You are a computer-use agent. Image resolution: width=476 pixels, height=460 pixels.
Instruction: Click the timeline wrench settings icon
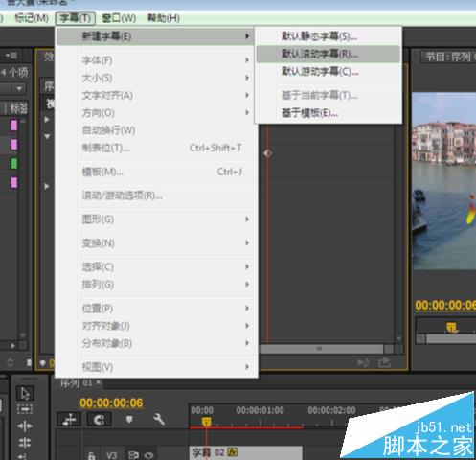pyautogui.click(x=159, y=419)
